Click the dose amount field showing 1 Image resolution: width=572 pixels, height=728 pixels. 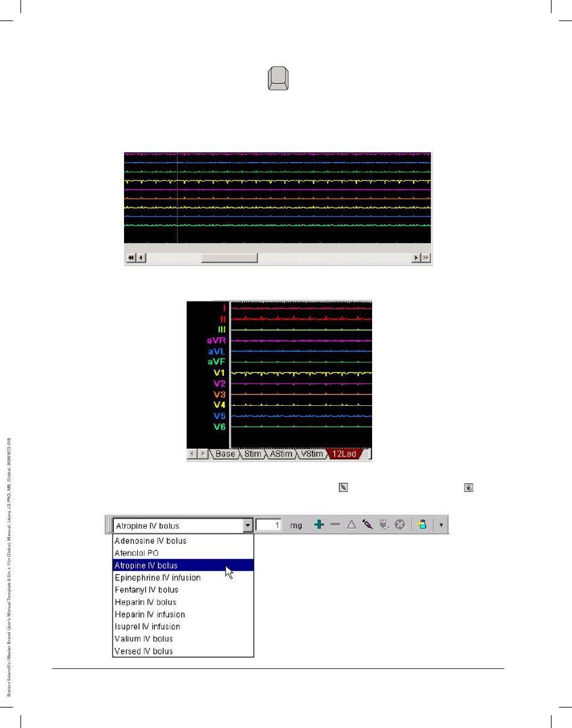(x=269, y=526)
